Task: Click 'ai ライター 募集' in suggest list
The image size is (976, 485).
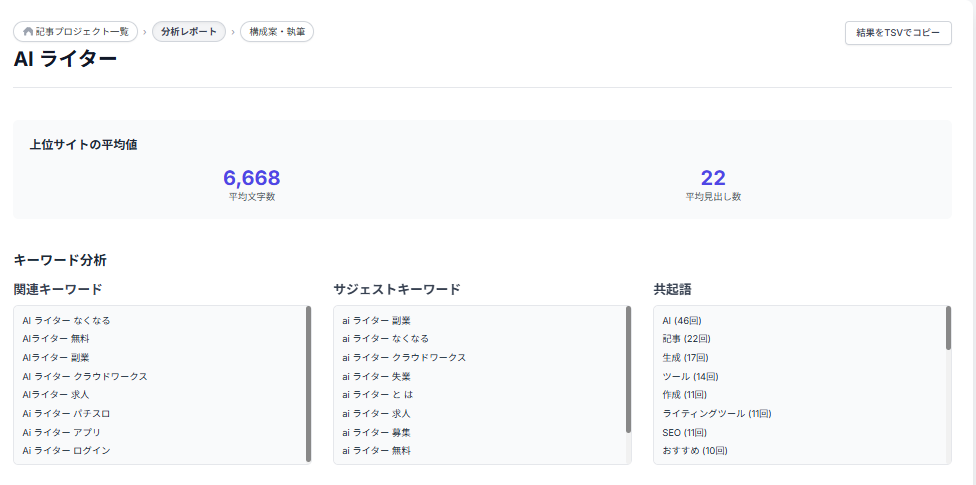Action: (376, 432)
